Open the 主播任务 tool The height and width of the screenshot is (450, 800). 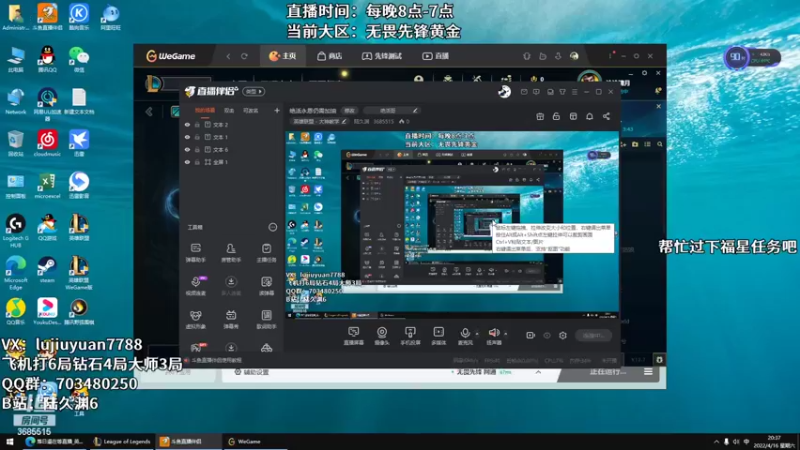click(x=266, y=253)
